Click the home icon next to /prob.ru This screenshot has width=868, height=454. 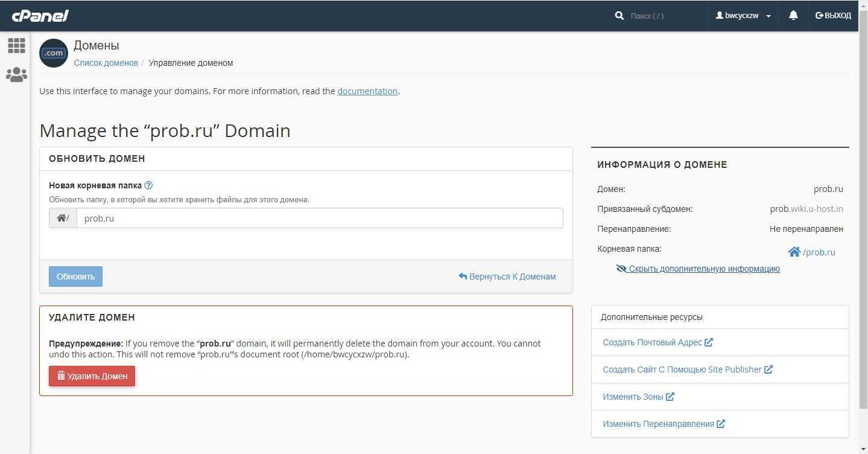point(794,252)
